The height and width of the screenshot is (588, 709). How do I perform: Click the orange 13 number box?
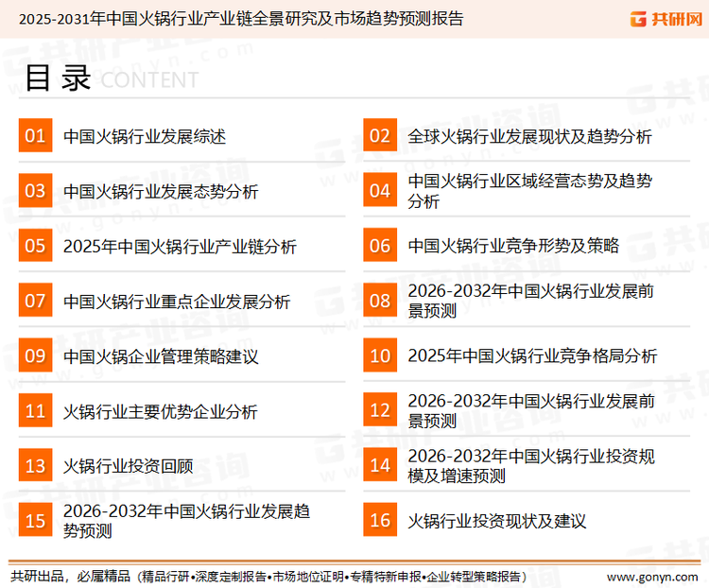tap(35, 465)
